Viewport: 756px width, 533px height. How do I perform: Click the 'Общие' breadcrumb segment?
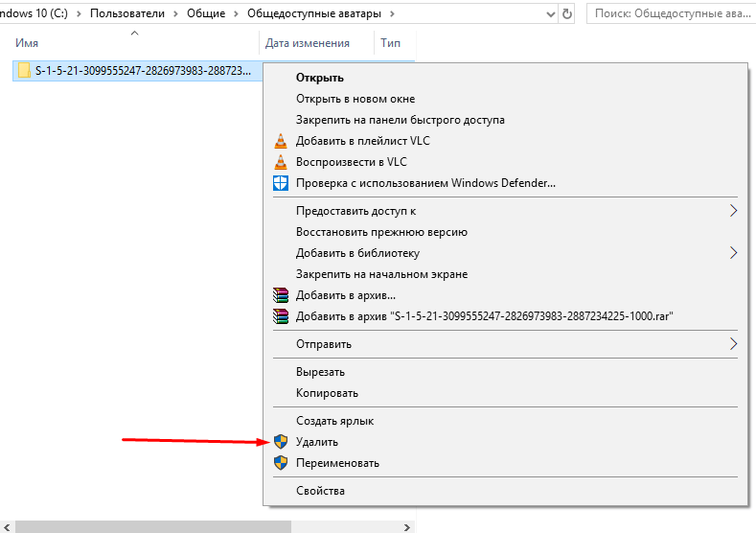(x=206, y=13)
